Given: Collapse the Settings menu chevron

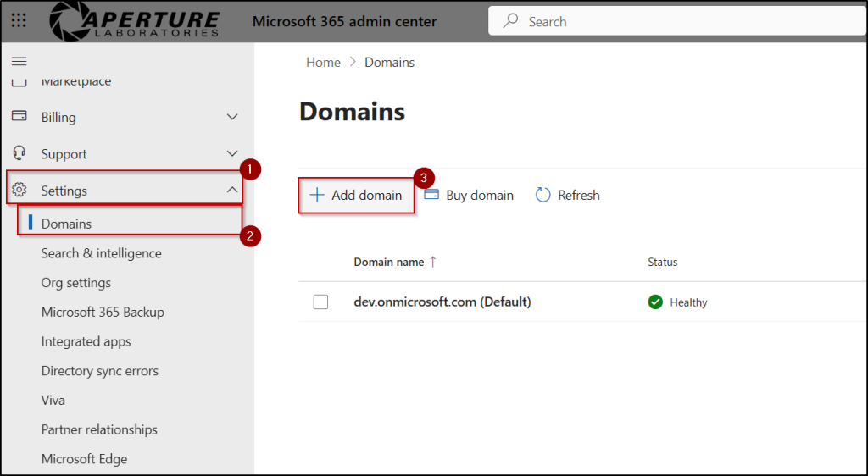Looking at the screenshot, I should tap(232, 190).
